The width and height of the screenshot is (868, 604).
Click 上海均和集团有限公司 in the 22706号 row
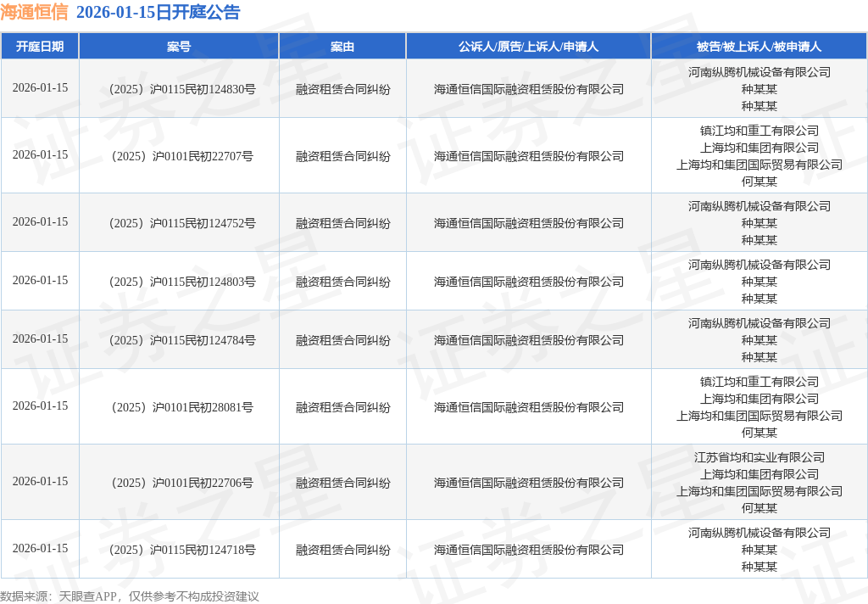tap(759, 474)
